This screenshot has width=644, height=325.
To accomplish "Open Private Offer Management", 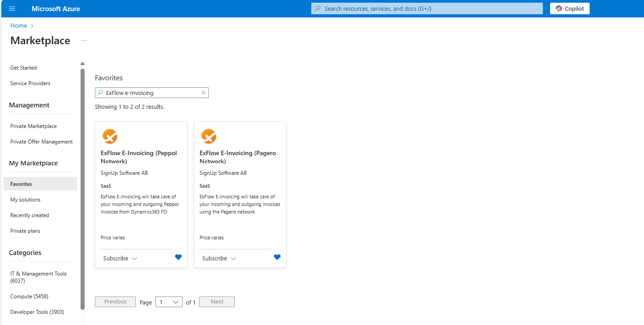I will pyautogui.click(x=41, y=142).
